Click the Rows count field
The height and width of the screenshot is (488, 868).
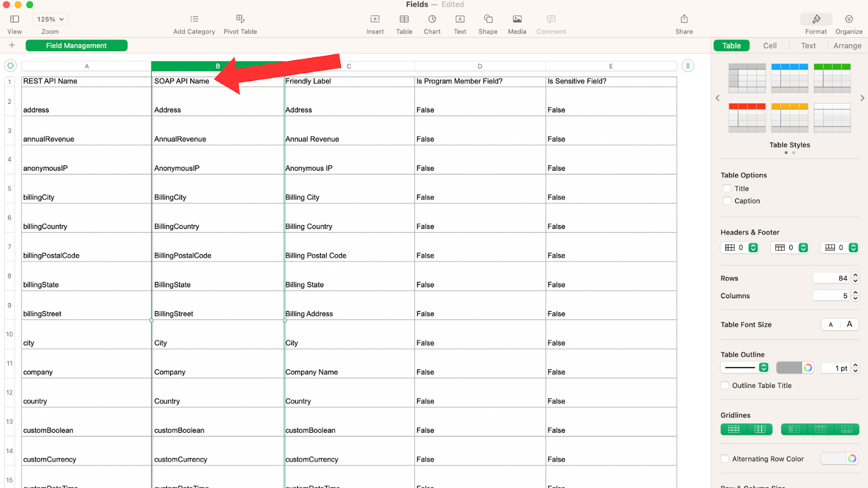coord(831,278)
